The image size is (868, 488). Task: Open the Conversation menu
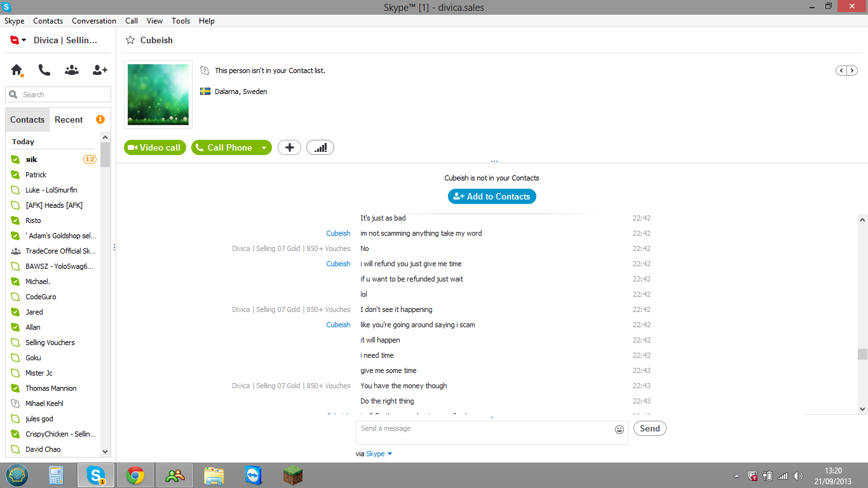[x=94, y=21]
